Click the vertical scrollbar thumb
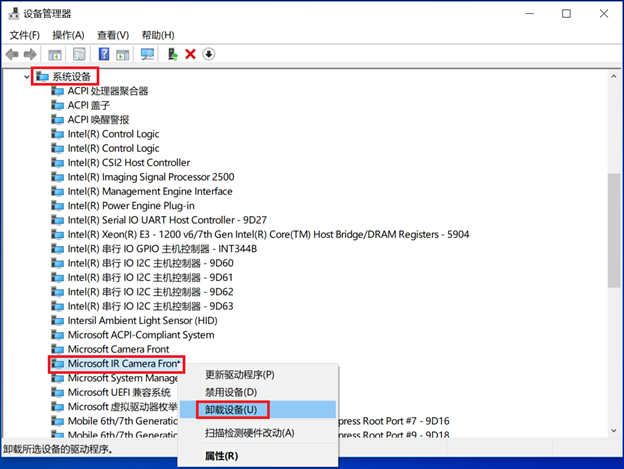The height and width of the screenshot is (469, 624). click(x=614, y=230)
